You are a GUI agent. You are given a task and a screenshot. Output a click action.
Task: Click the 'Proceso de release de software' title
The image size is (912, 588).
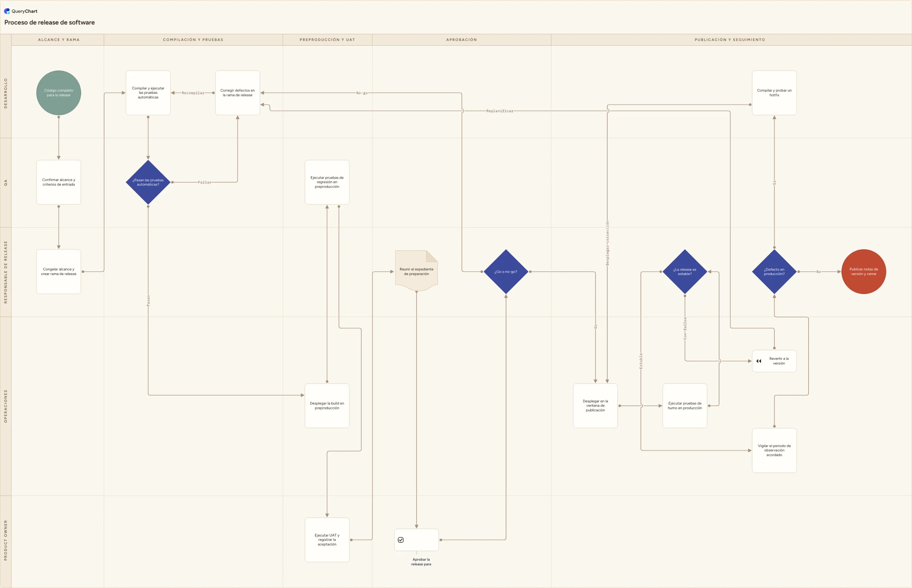pos(50,23)
